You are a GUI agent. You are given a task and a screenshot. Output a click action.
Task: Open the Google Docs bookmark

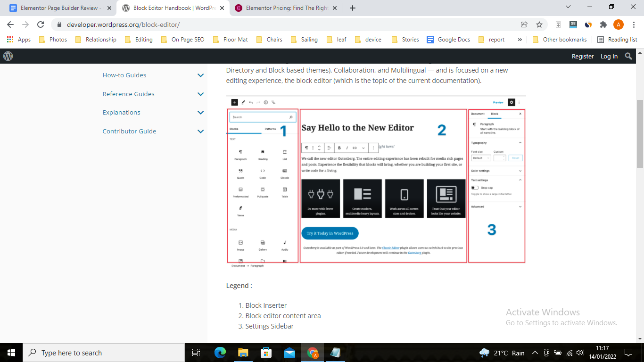tap(448, 40)
